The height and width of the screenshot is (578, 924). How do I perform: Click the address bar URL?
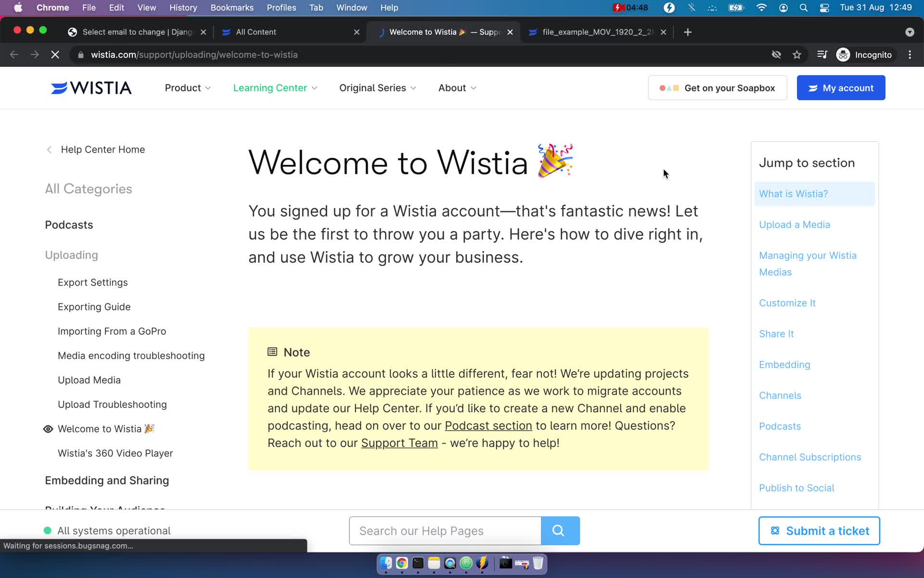[x=194, y=55]
